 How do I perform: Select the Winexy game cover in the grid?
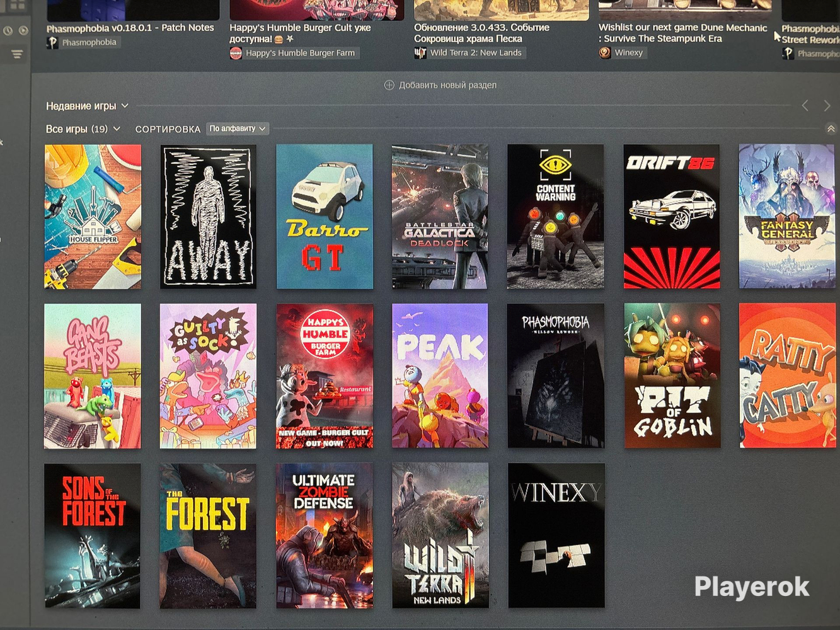(556, 536)
